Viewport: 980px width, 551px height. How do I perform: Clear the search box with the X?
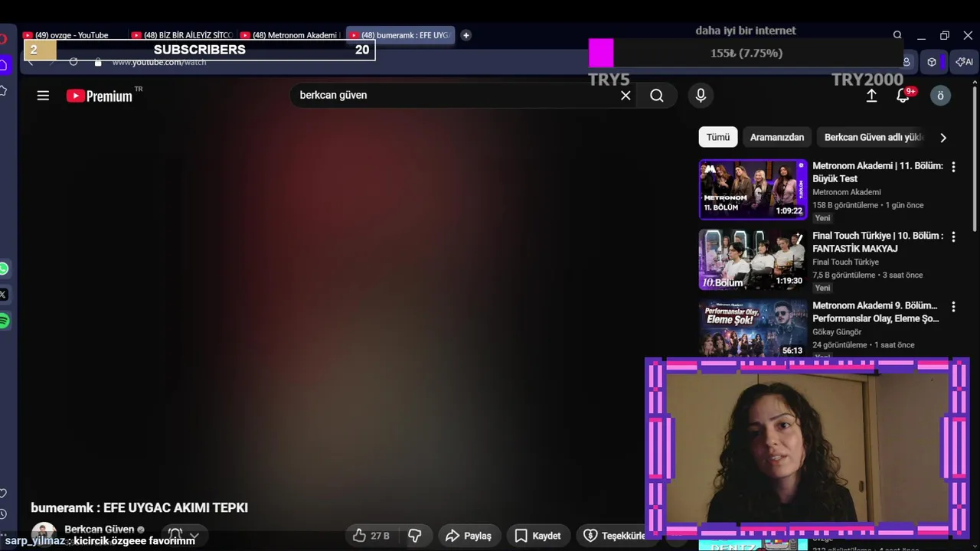coord(626,96)
